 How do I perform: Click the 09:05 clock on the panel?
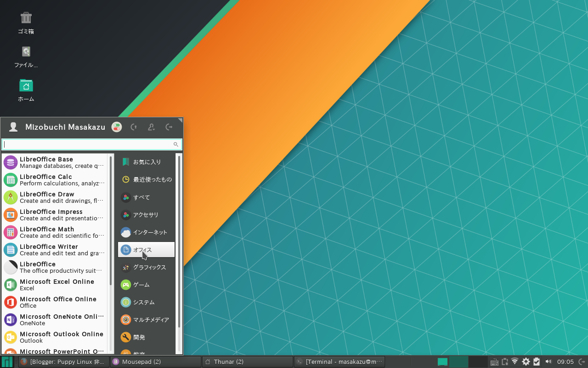tap(565, 362)
